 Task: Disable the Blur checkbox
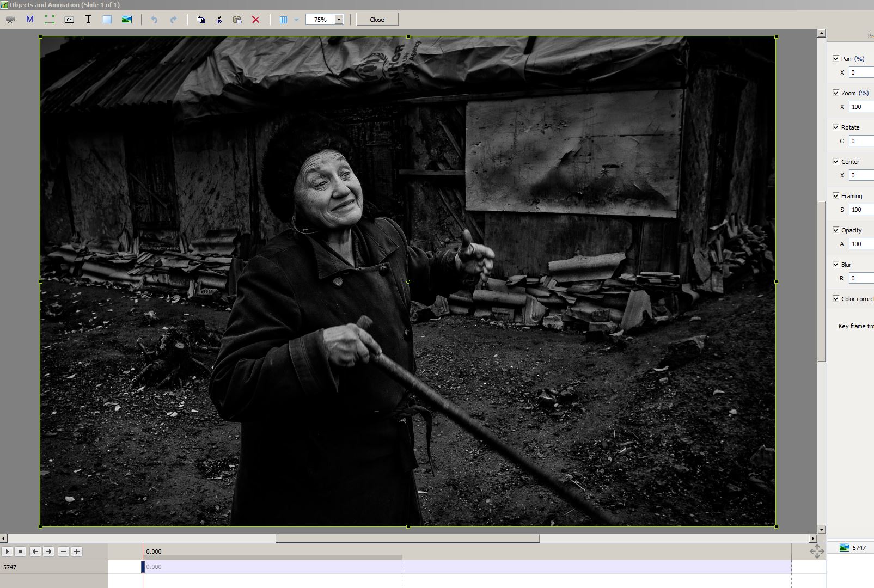[836, 264]
